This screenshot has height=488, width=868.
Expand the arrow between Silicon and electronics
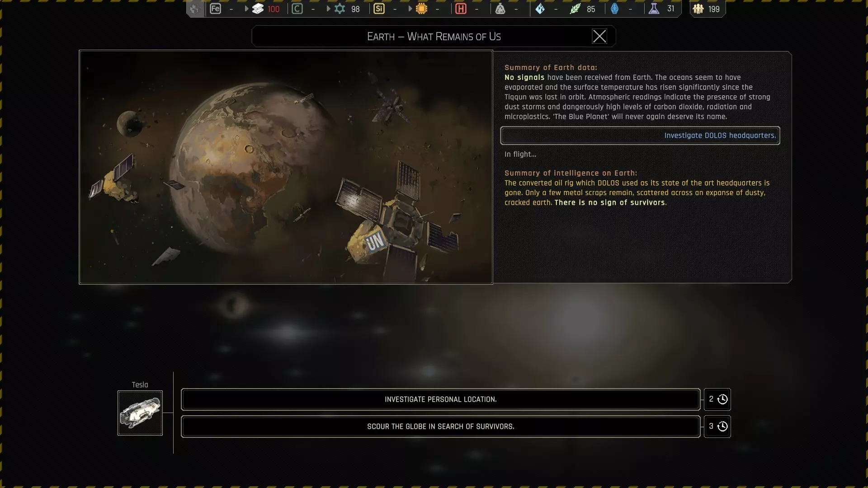point(410,9)
